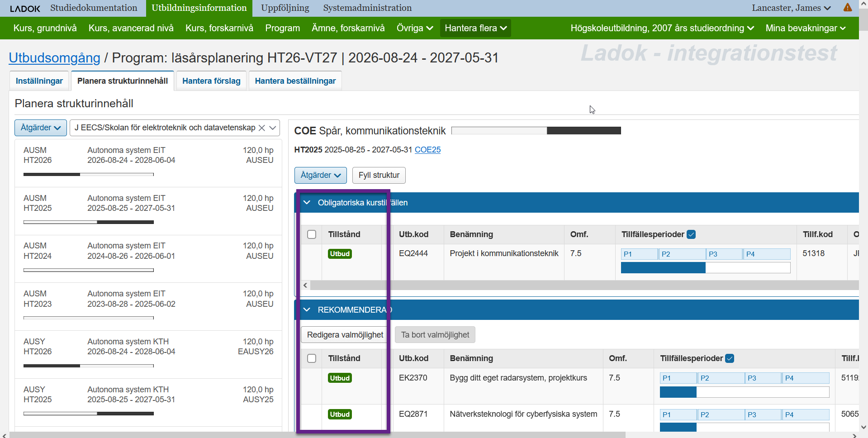Click COE Spår progress bar
This screenshot has width=868, height=438.
tap(536, 131)
